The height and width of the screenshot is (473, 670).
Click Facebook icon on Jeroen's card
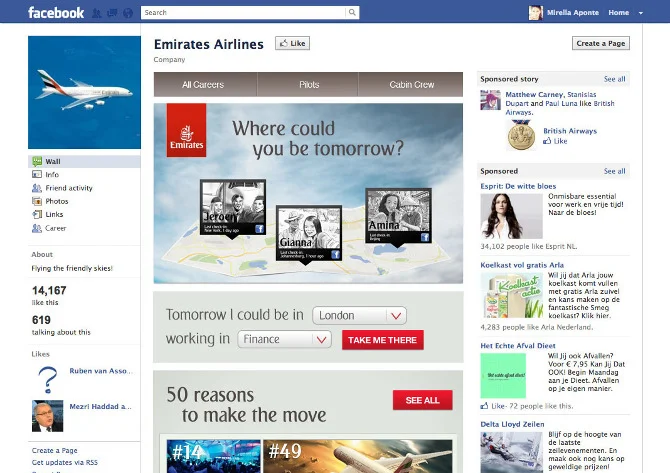click(259, 229)
